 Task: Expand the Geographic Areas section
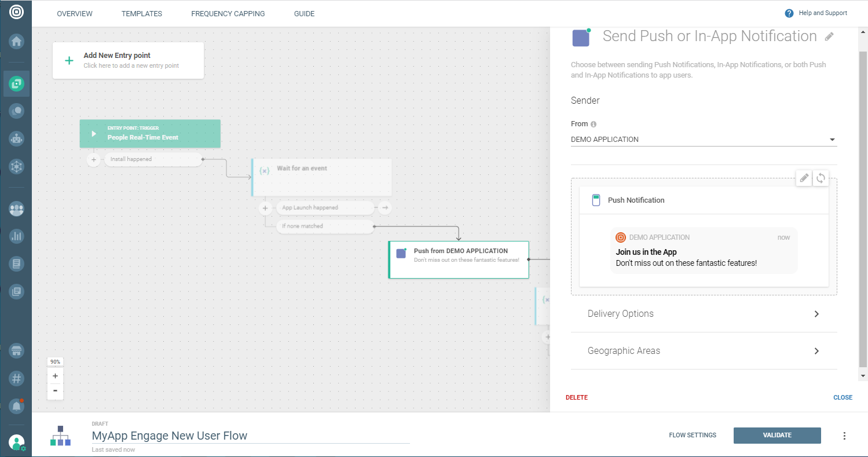coord(704,351)
